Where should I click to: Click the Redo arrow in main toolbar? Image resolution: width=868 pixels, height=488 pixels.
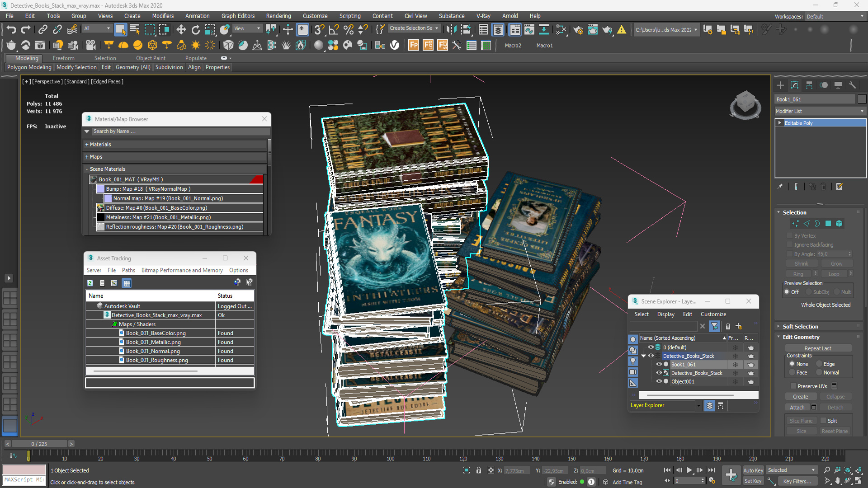click(26, 30)
